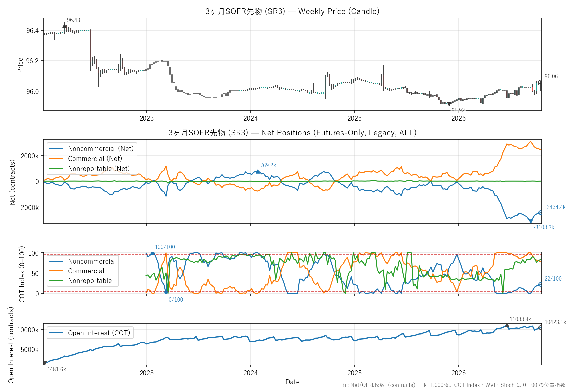Click the 2024 tick label on bottom axis
Image resolution: width=574 pixels, height=392 pixels.
coord(250,373)
